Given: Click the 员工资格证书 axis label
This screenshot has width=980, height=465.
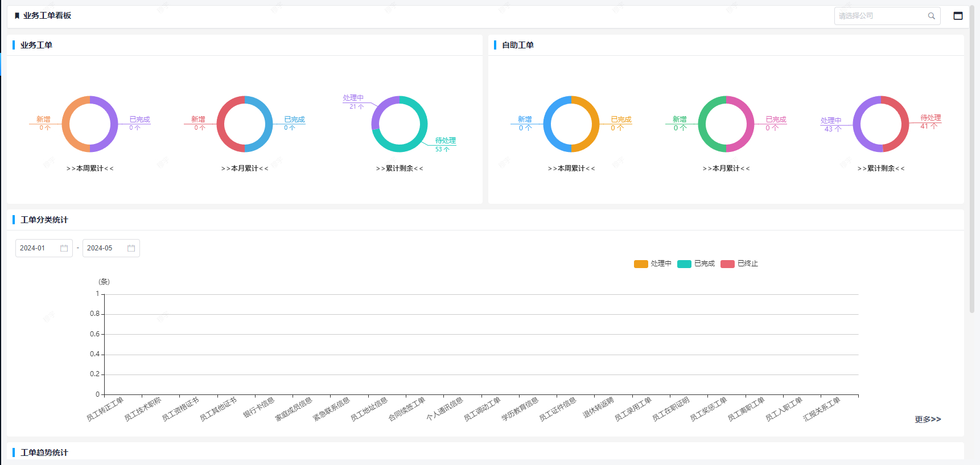Looking at the screenshot, I should tap(180, 409).
